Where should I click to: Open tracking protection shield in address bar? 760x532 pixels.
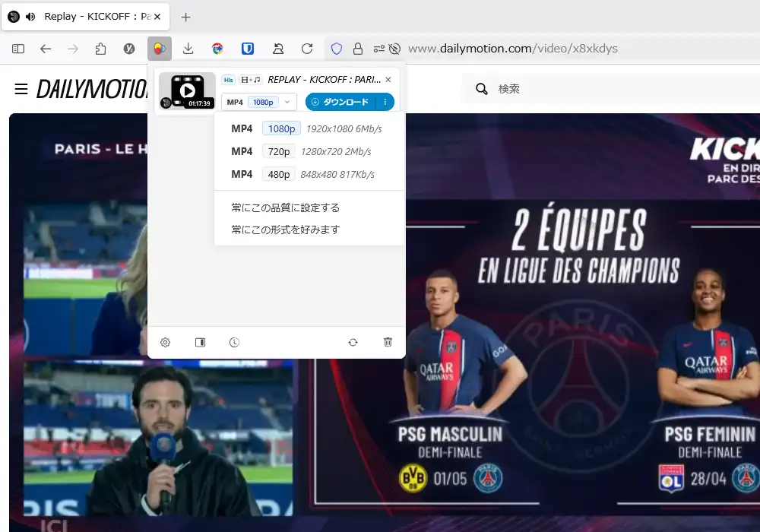pos(337,49)
